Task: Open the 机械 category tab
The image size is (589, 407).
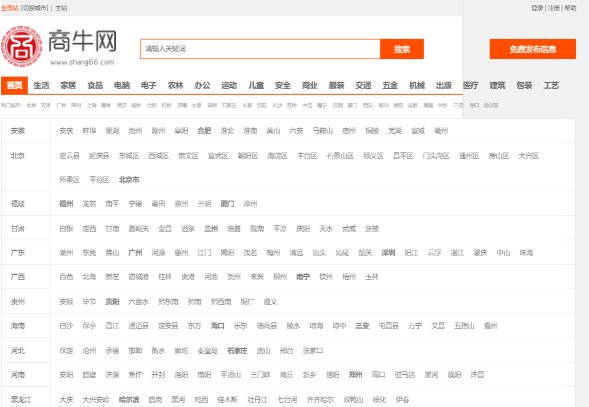Action: (x=417, y=85)
